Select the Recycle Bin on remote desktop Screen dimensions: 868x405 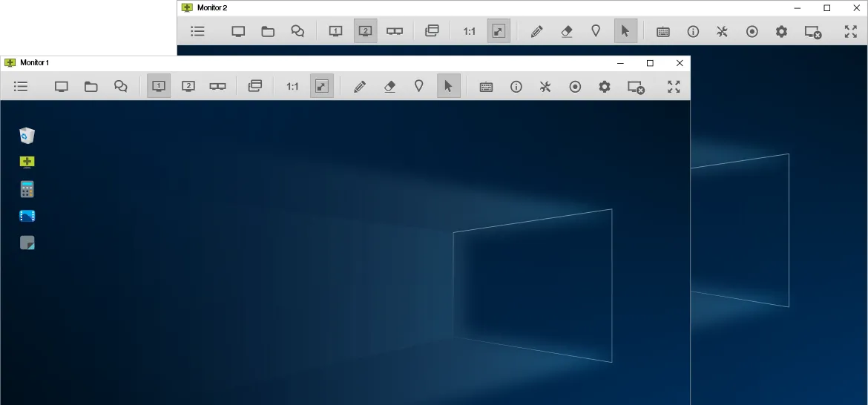[x=27, y=135]
